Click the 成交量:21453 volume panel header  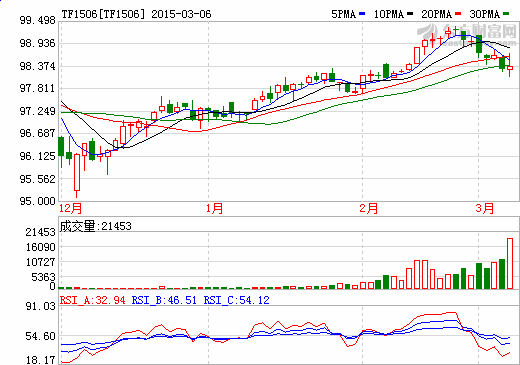click(x=96, y=226)
